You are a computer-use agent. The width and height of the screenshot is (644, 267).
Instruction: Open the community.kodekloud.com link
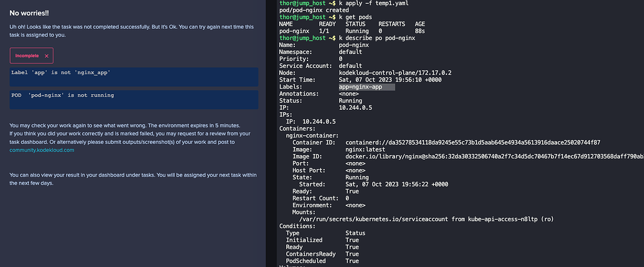tap(42, 150)
